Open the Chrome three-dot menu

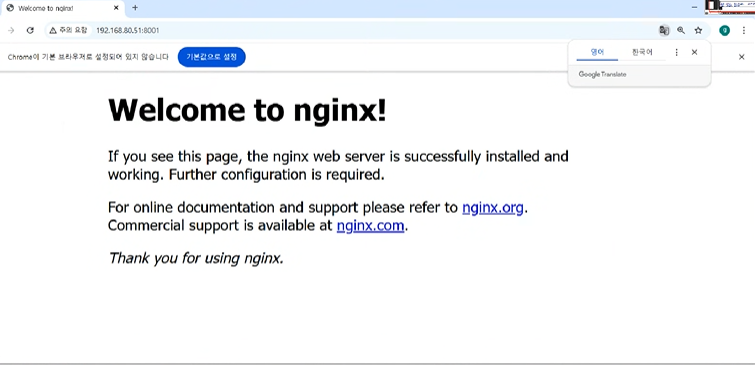coord(743,30)
